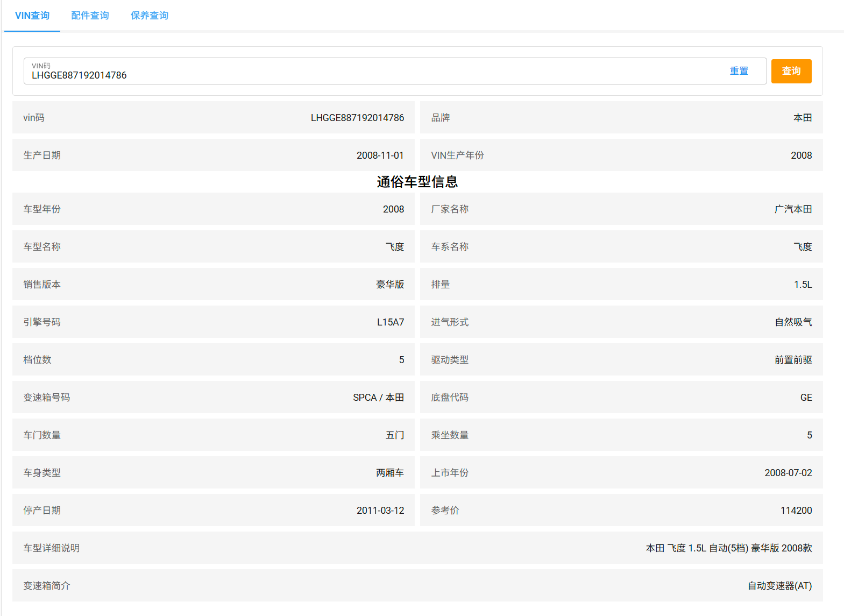Click the 进气形式 label
The height and width of the screenshot is (616, 844).
450,322
